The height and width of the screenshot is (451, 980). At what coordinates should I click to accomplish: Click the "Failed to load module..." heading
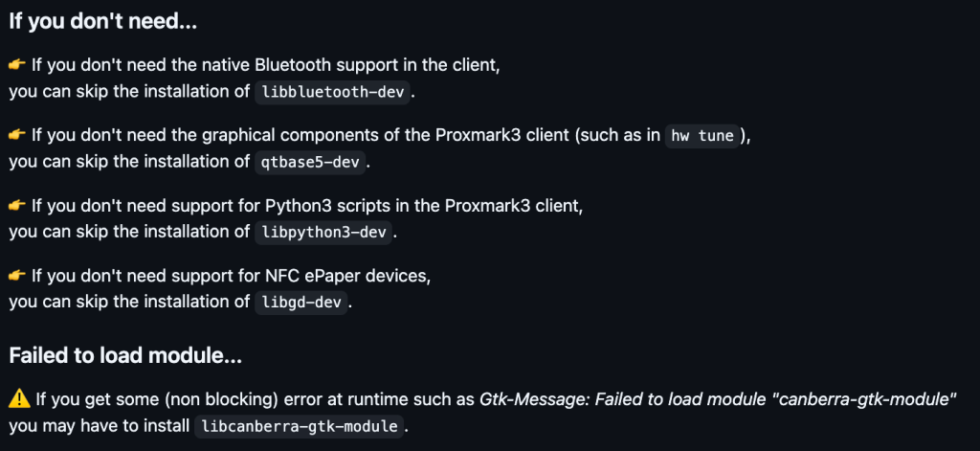click(x=124, y=355)
